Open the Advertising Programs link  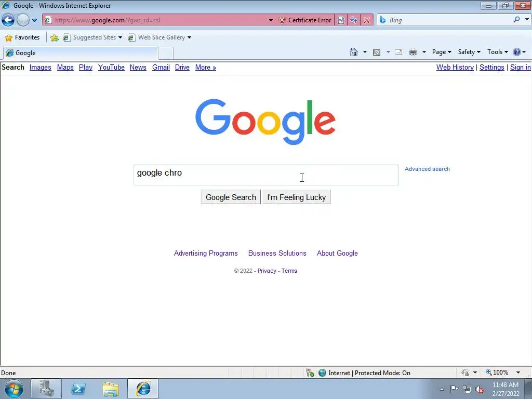click(x=206, y=253)
